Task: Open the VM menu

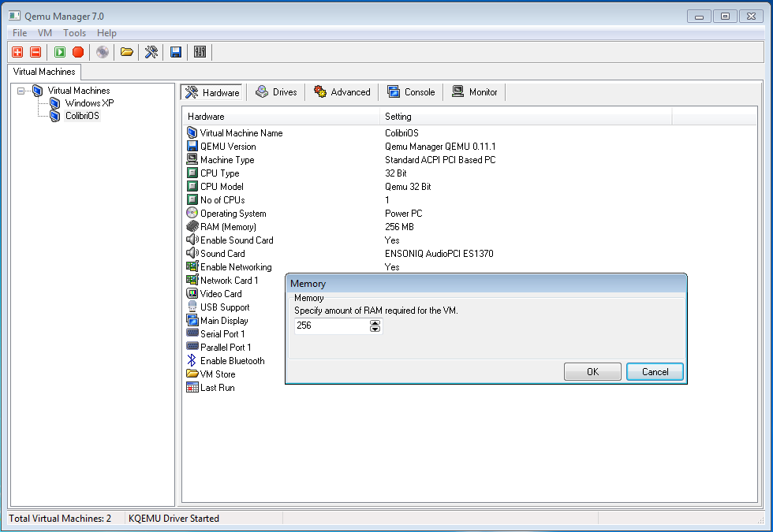Action: pyautogui.click(x=45, y=33)
